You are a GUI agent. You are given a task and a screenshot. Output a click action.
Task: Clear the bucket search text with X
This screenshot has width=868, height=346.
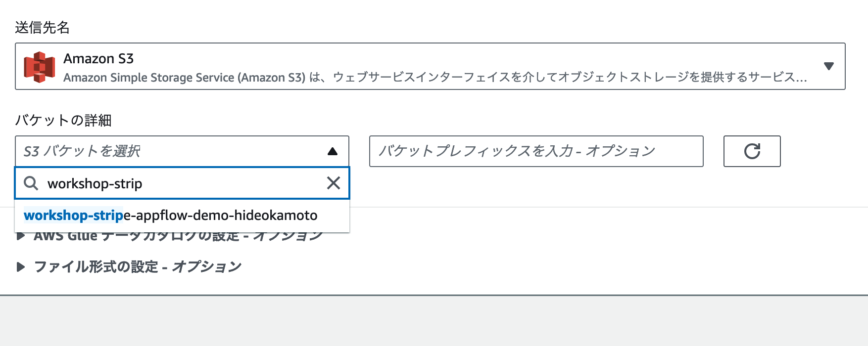[x=334, y=183]
